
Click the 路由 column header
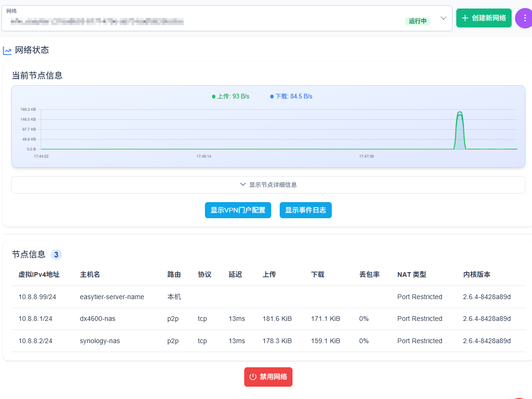pos(174,275)
